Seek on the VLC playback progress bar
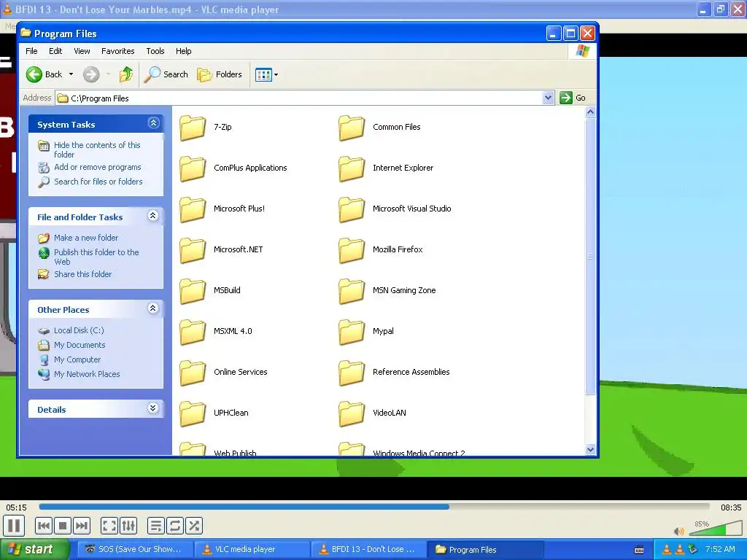Viewport: 747px width, 560px height. pyautogui.click(x=374, y=507)
